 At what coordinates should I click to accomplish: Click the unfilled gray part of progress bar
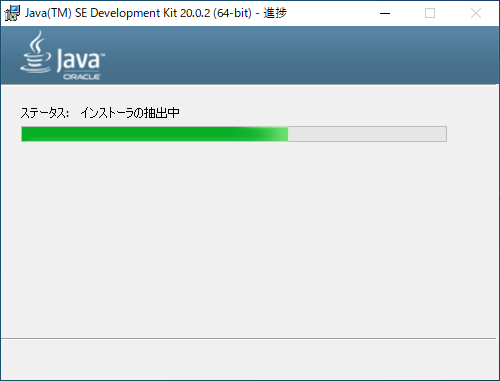(367, 134)
